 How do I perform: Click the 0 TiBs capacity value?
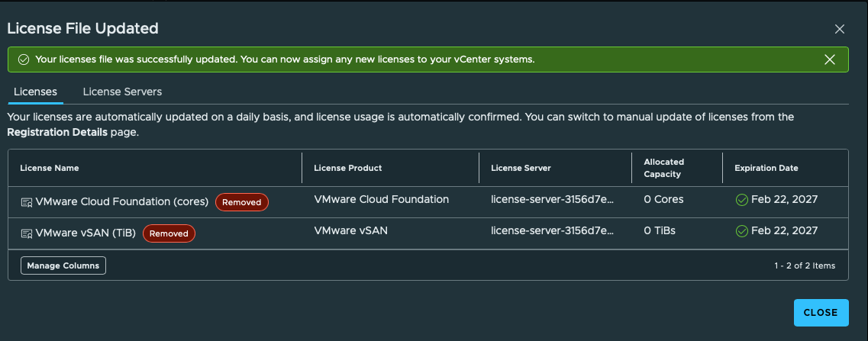(x=660, y=230)
